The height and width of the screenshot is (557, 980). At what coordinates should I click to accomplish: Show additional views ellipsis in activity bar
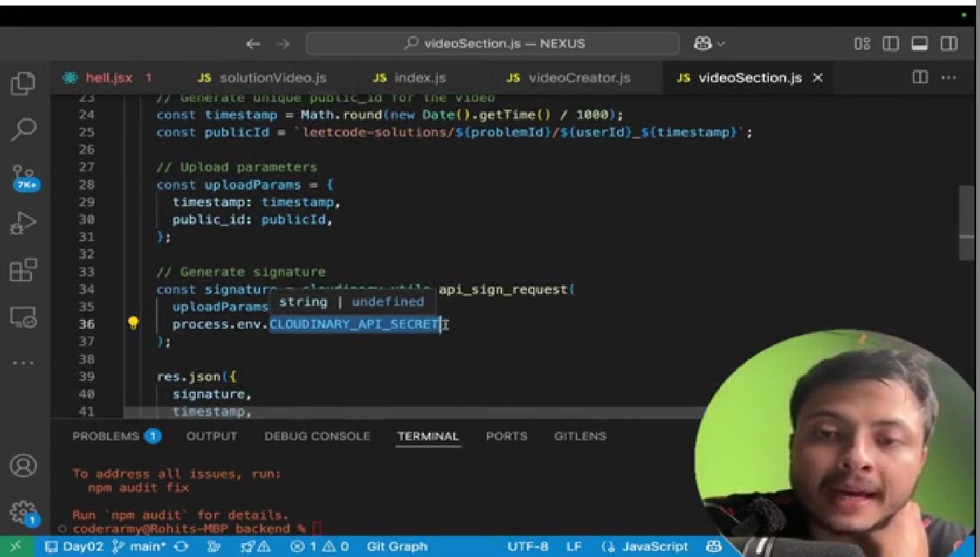pos(23,363)
